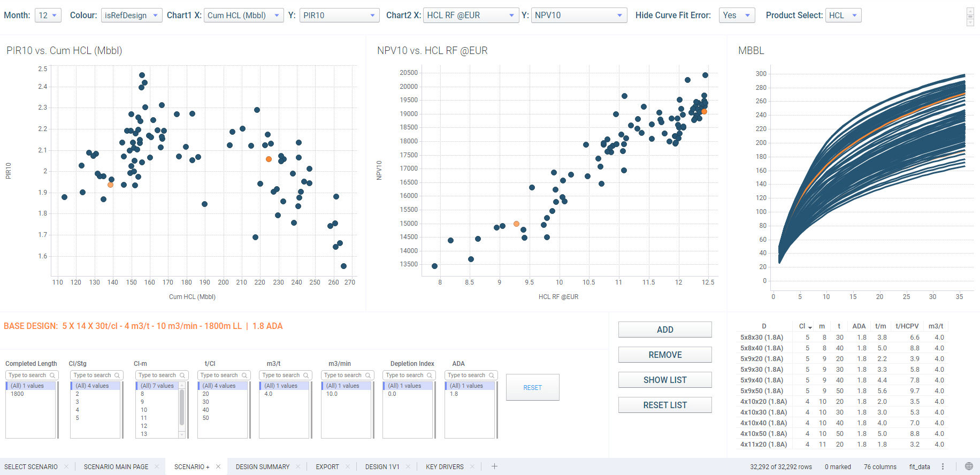The width and height of the screenshot is (980, 475).
Task: Open the globe icon in the status bar
Action: (x=969, y=466)
